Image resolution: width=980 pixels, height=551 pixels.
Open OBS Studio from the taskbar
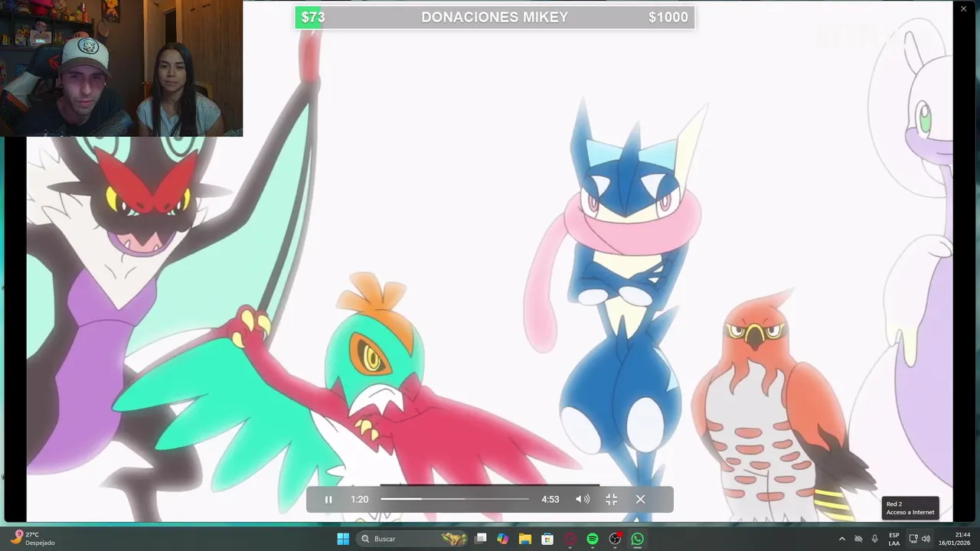point(615,539)
